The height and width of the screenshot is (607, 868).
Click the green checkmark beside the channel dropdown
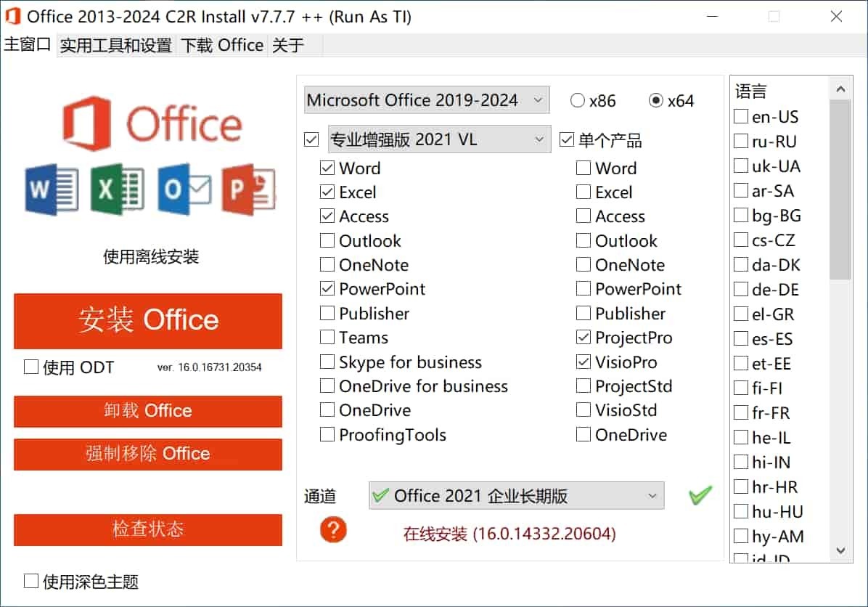click(x=700, y=495)
